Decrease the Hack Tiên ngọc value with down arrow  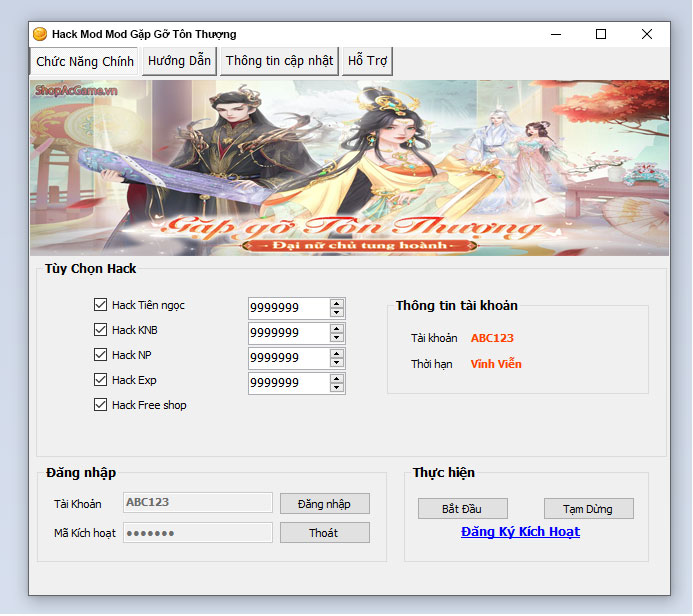[337, 312]
